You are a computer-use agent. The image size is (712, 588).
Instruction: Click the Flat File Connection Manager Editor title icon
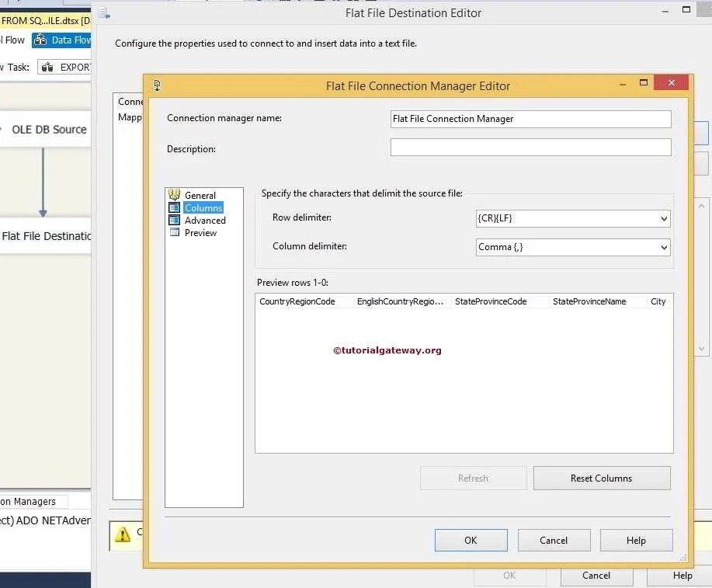click(157, 85)
